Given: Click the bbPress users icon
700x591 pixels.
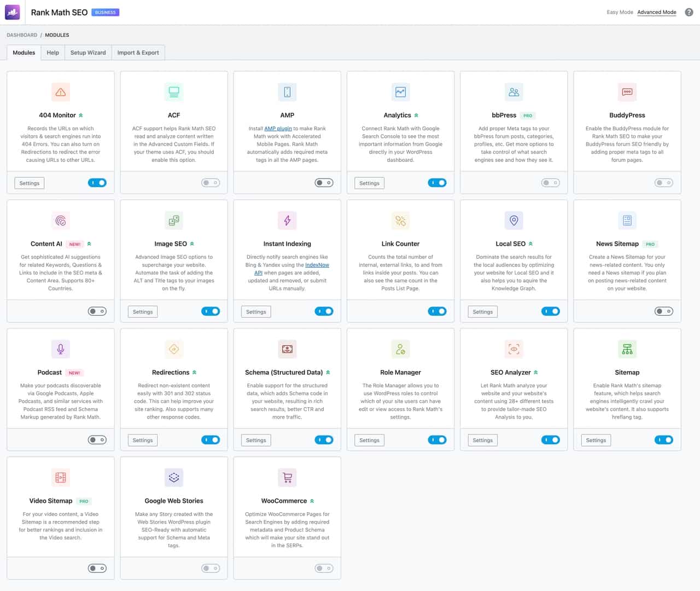Looking at the screenshot, I should click(514, 92).
